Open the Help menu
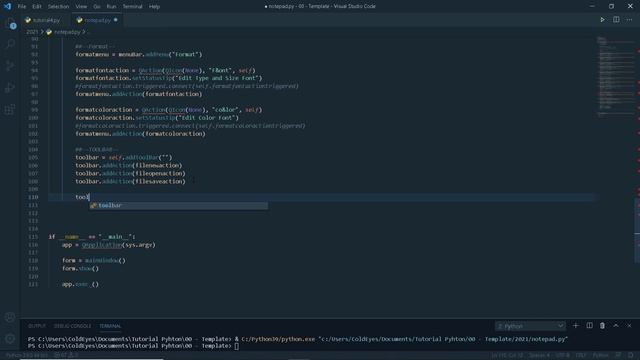The image size is (640, 360). (x=154, y=7)
